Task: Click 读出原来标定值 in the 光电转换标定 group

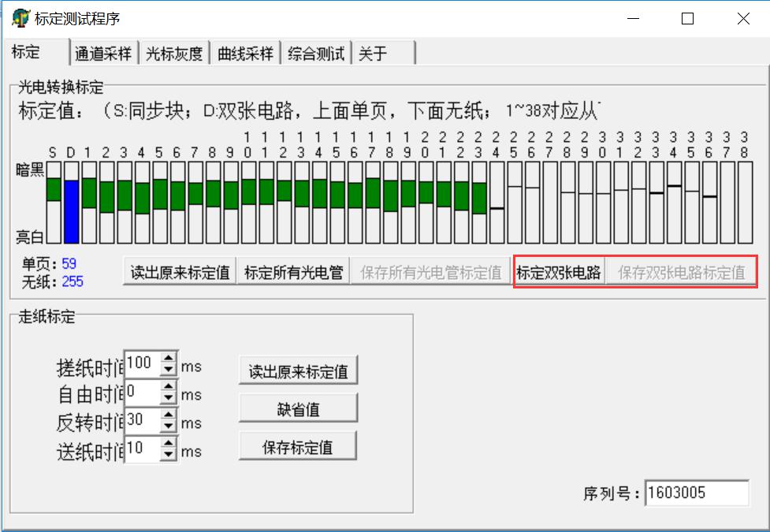Action: (180, 272)
